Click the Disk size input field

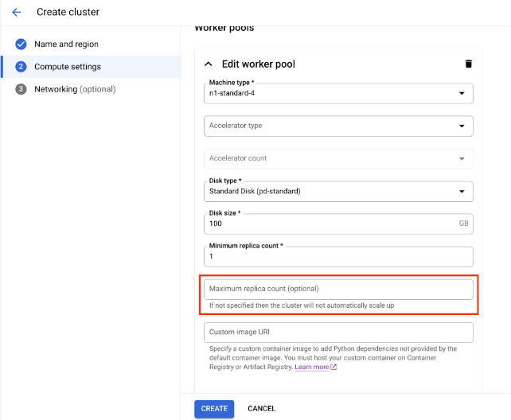point(330,224)
